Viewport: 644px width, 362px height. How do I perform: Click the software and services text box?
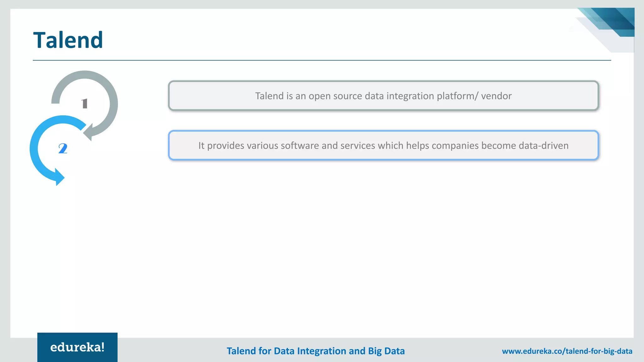tap(383, 145)
